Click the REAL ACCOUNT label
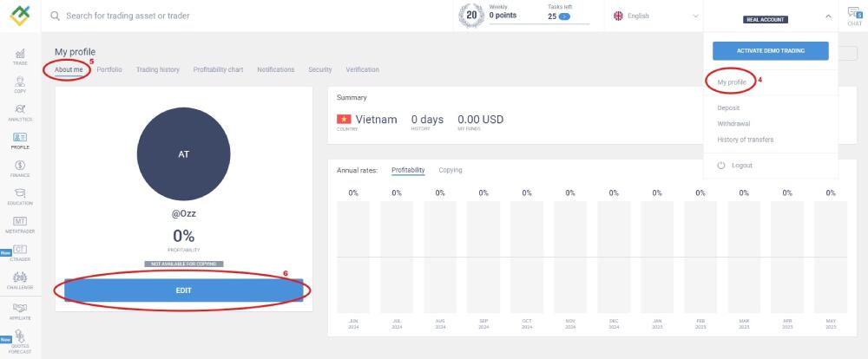The height and width of the screenshot is (359, 868). click(x=765, y=19)
